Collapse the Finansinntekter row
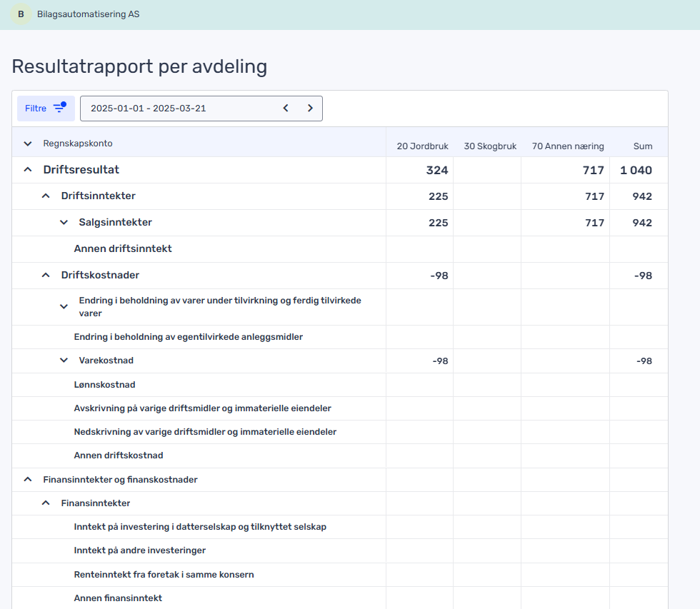Screen dimensions: 700x609 tap(46, 503)
